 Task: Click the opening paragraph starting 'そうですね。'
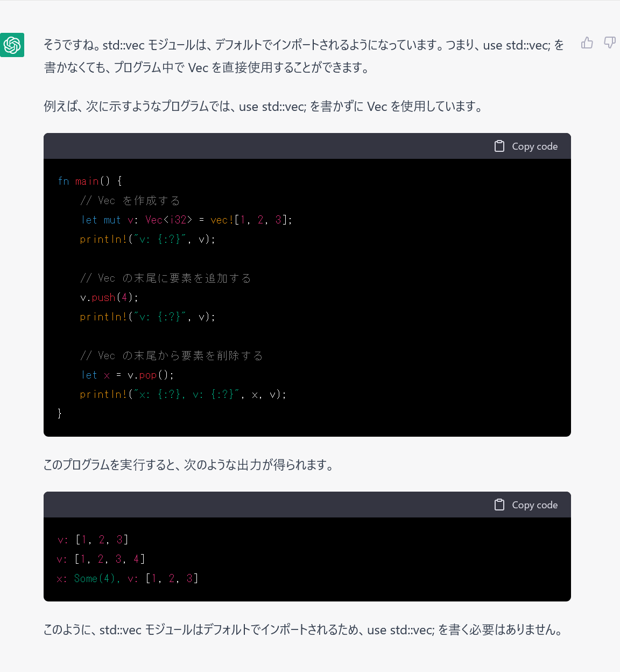[304, 56]
